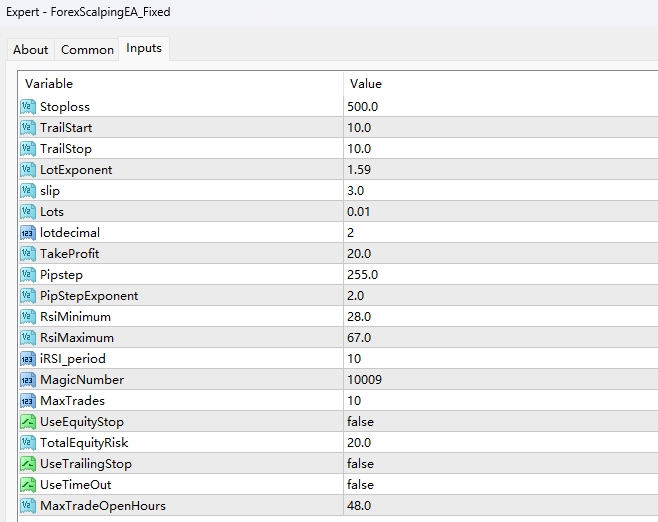Select the TotalEquityRisk value cell
This screenshot has width=658, height=522.
[501, 442]
